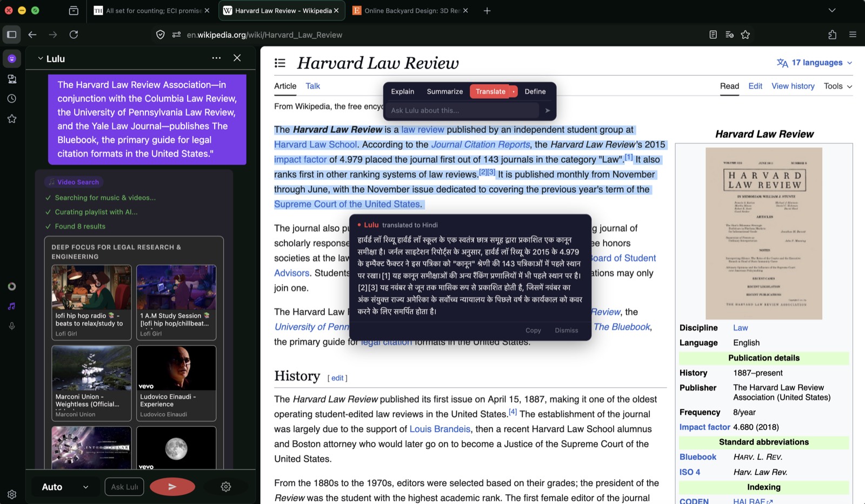Open the browser hamburger menu
This screenshot has width=865, height=504.
[853, 35]
